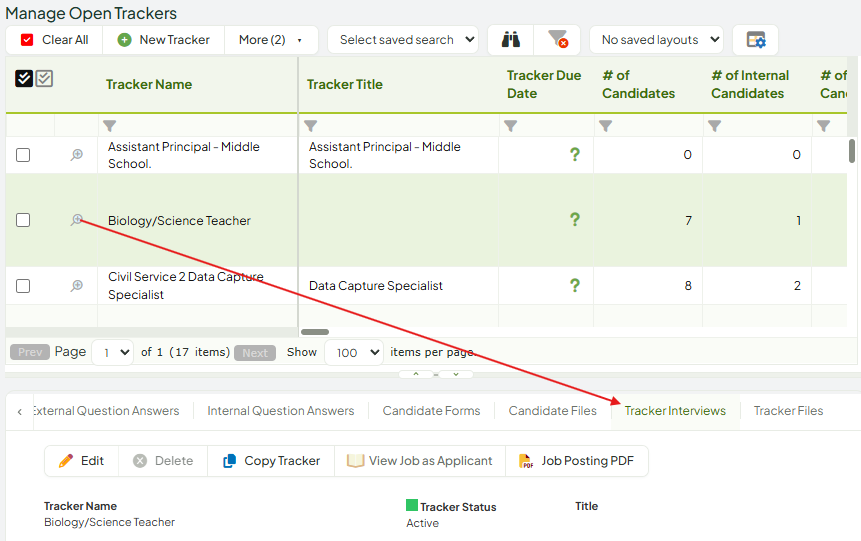The width and height of the screenshot is (861, 541).
Task: Click Civil Service 2 Data Capture Specialist name
Action: (186, 286)
